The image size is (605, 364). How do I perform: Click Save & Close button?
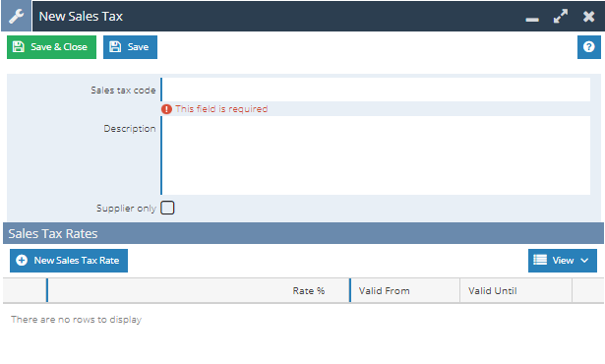(x=51, y=47)
